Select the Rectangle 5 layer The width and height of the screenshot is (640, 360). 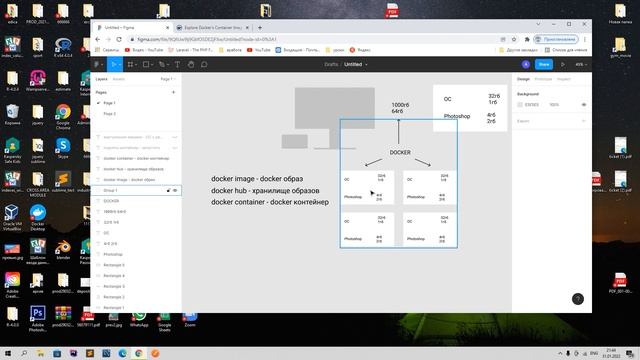pos(136,265)
